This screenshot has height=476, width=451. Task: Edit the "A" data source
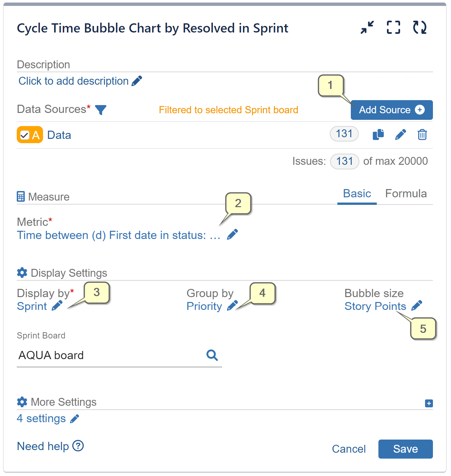pyautogui.click(x=401, y=135)
